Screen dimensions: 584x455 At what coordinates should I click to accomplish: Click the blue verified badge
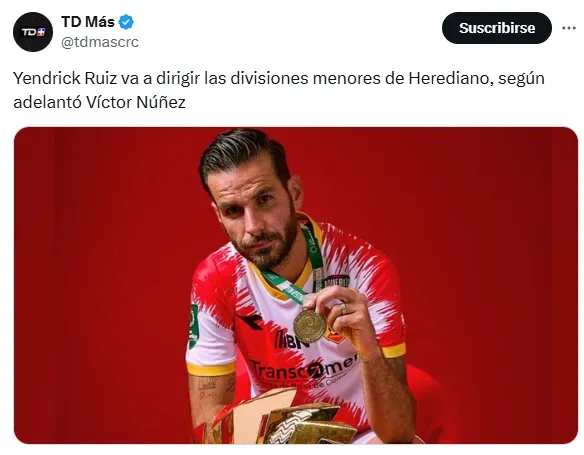pos(126,22)
